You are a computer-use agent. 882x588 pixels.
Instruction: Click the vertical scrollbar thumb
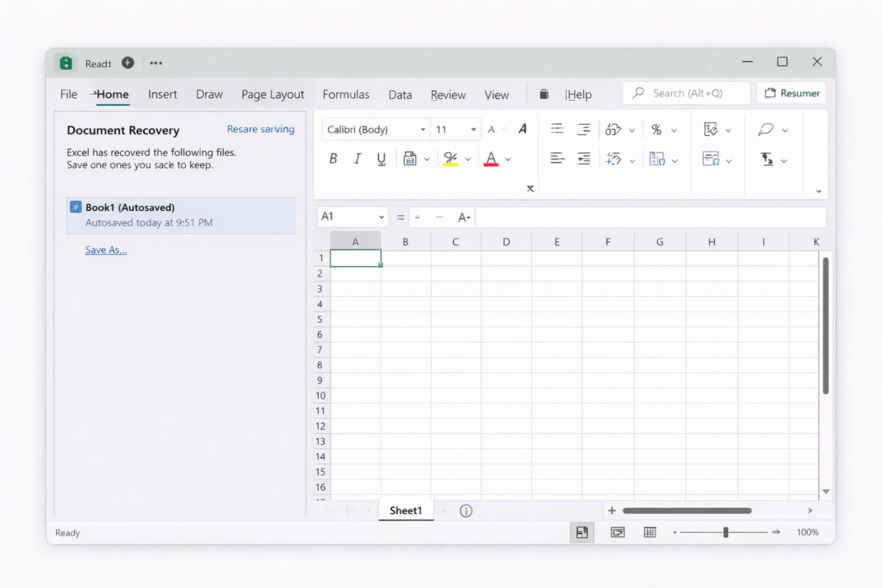(825, 325)
